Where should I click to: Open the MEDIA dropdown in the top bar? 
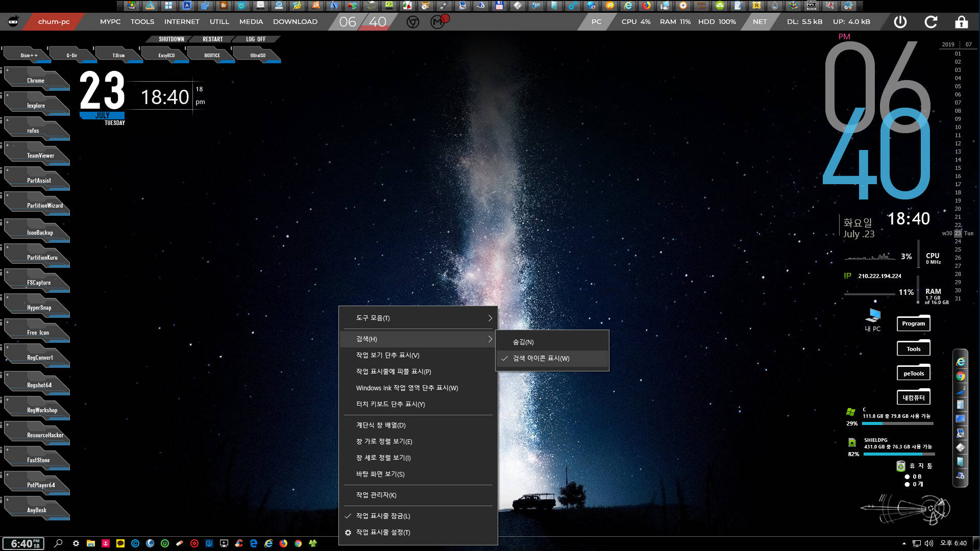click(x=251, y=21)
